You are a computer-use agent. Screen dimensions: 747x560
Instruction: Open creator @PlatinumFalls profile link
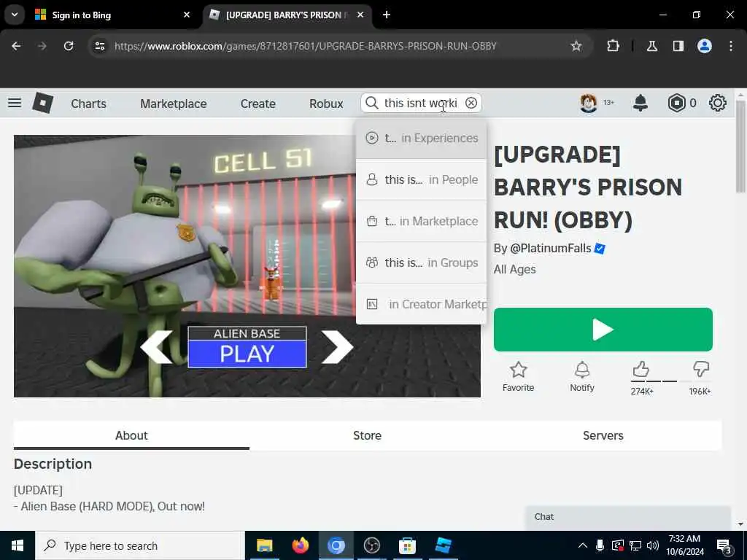point(550,249)
